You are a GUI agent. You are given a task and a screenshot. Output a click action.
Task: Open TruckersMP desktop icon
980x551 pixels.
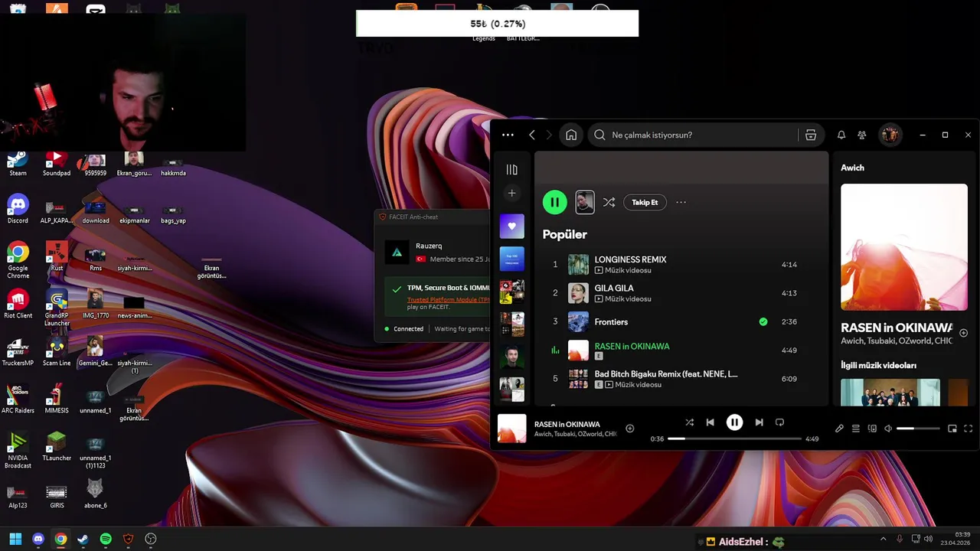pyautogui.click(x=18, y=352)
